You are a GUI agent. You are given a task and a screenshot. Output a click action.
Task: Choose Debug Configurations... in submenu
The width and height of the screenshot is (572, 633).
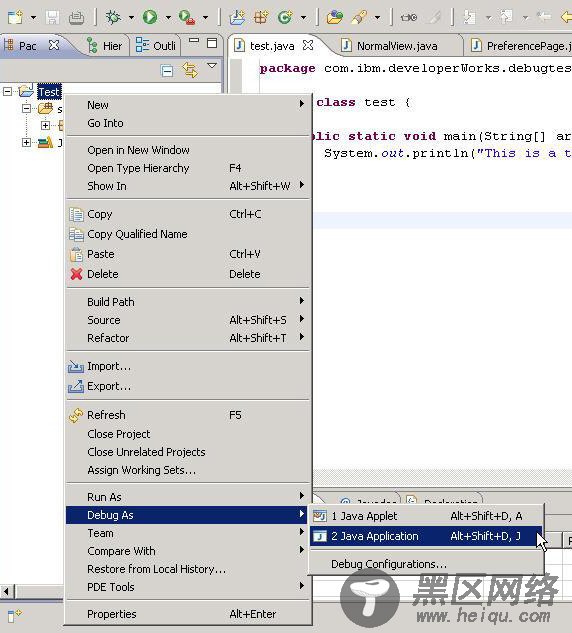[389, 564]
